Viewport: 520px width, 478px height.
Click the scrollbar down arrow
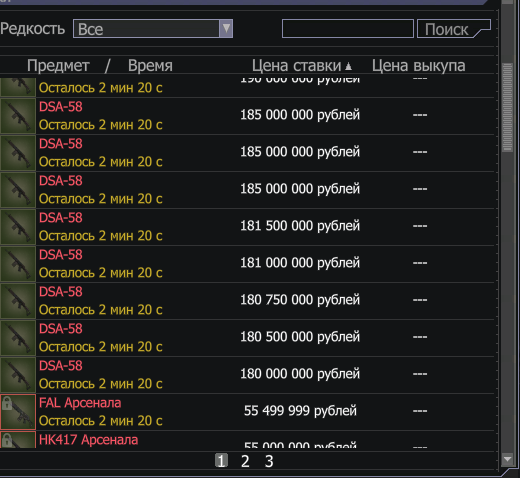(x=508, y=460)
